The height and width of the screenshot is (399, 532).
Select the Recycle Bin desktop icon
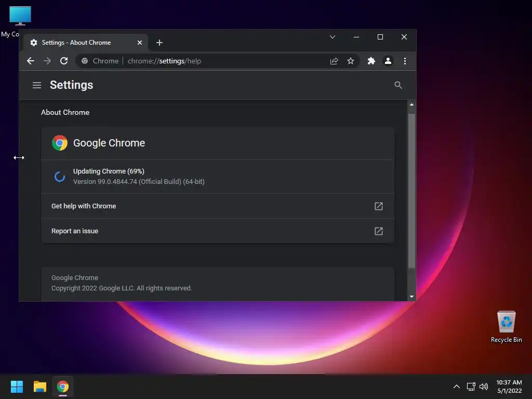(506, 327)
